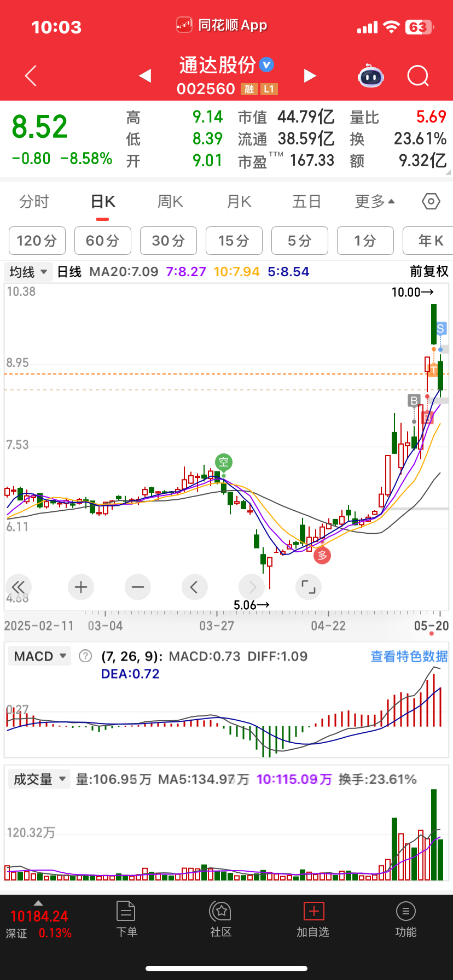Image resolution: width=453 pixels, height=980 pixels.
Task: Tap the green 空 signal marker
Action: (x=224, y=463)
